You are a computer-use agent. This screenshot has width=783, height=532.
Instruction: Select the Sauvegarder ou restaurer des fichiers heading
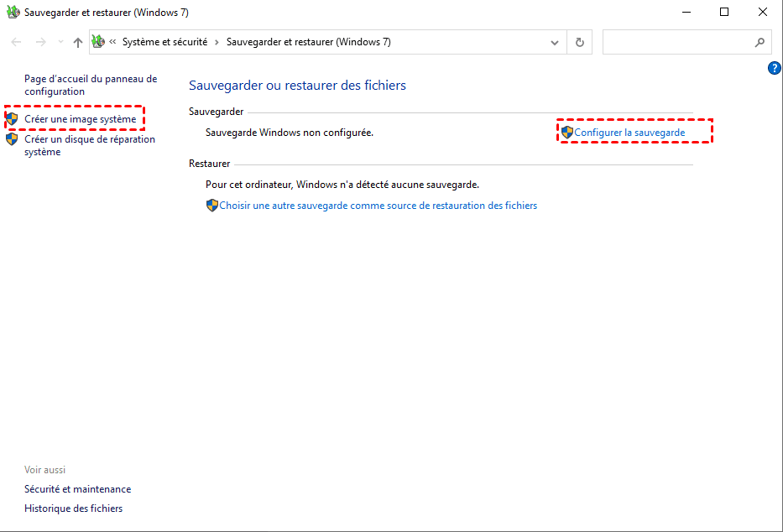click(x=297, y=86)
